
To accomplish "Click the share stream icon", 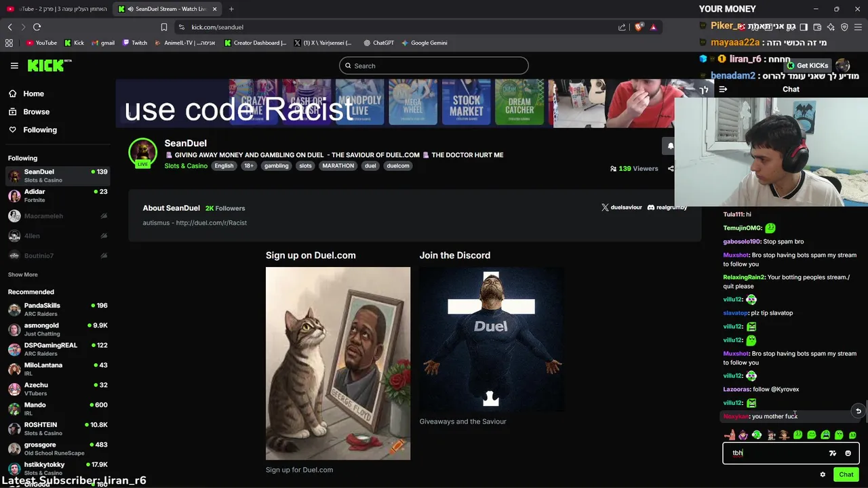I will 671,169.
